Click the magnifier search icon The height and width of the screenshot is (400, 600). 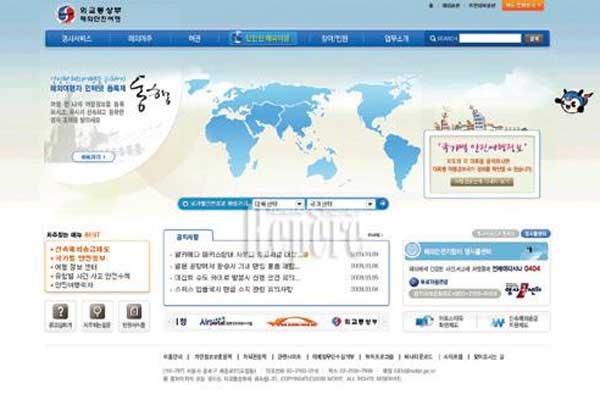[433, 38]
